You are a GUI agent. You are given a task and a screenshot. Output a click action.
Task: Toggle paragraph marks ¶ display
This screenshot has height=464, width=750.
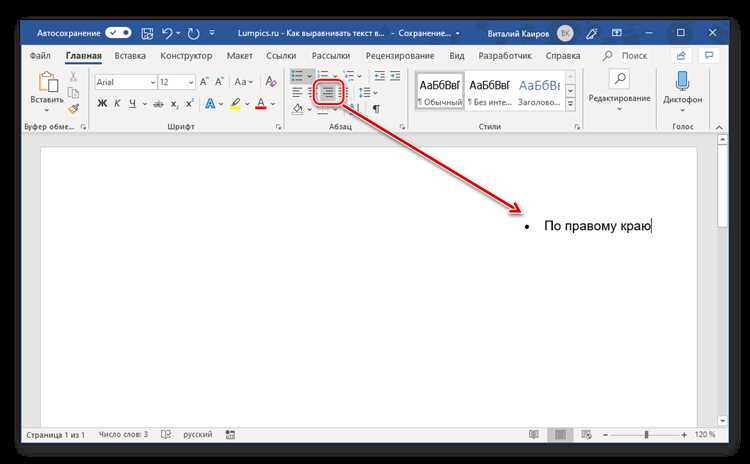click(376, 109)
